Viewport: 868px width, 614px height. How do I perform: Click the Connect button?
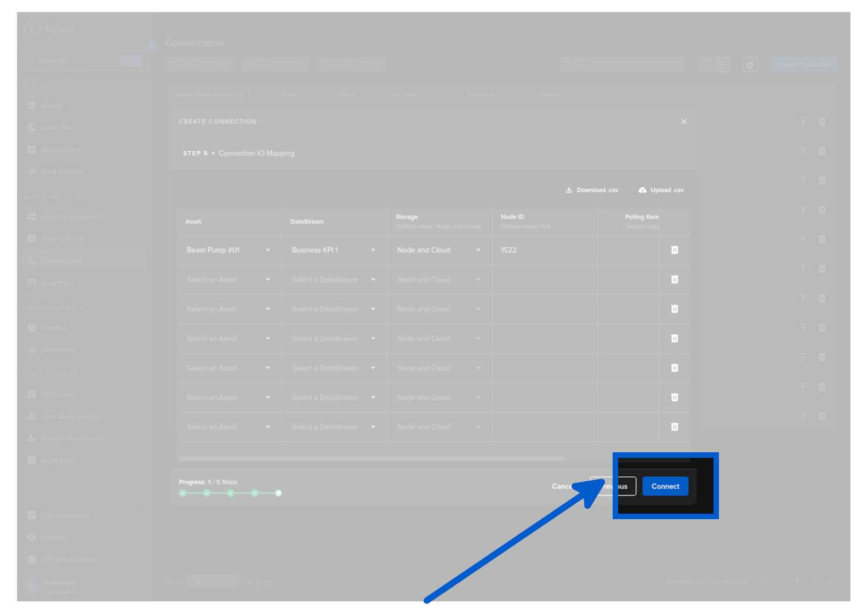pos(665,486)
